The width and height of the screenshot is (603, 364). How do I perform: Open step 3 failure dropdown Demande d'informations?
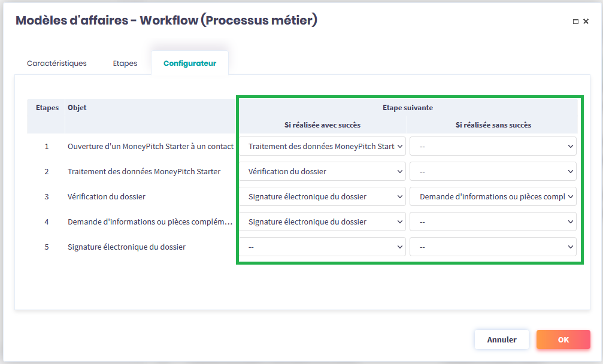[x=493, y=196]
